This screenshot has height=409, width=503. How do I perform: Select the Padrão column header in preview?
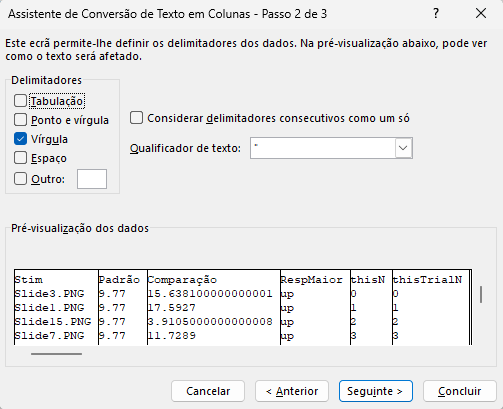[119, 280]
